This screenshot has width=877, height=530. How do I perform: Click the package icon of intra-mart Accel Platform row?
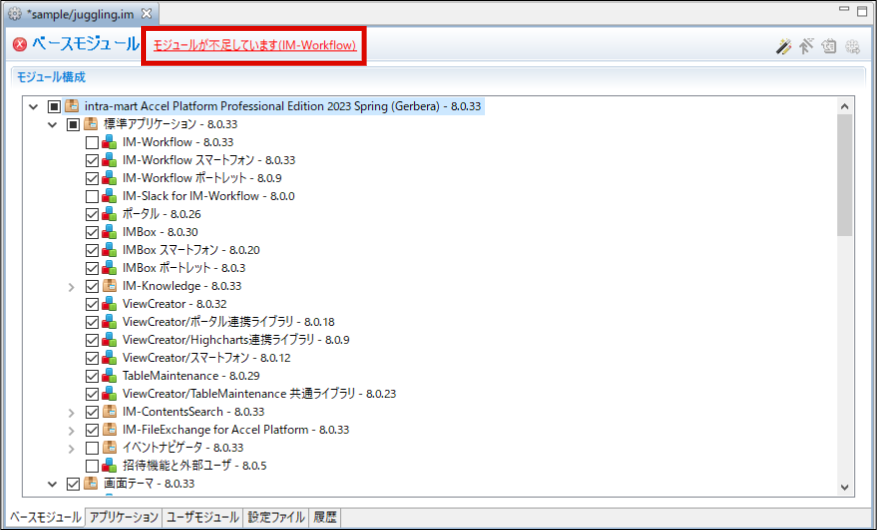click(x=72, y=106)
